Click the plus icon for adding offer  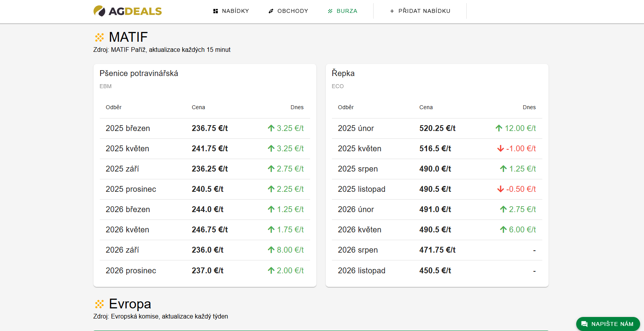[x=392, y=11]
